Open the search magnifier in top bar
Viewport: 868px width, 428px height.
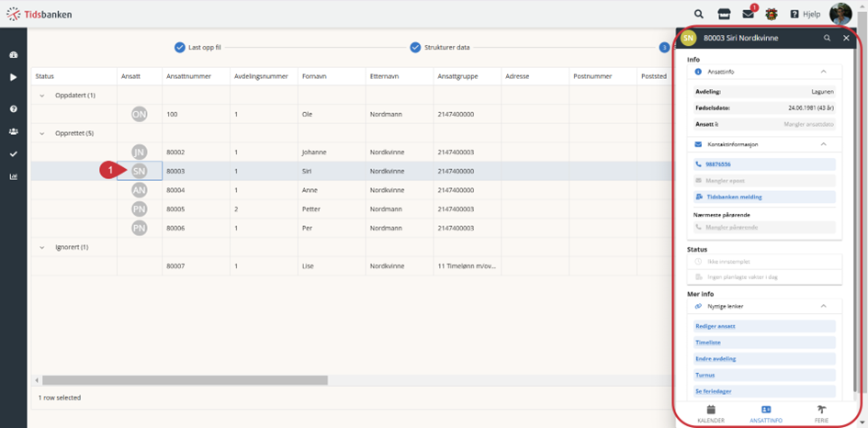(x=699, y=15)
